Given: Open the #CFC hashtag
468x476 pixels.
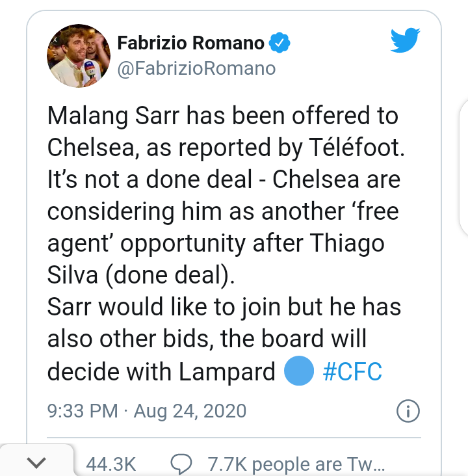Looking at the screenshot, I should pyautogui.click(x=352, y=373).
